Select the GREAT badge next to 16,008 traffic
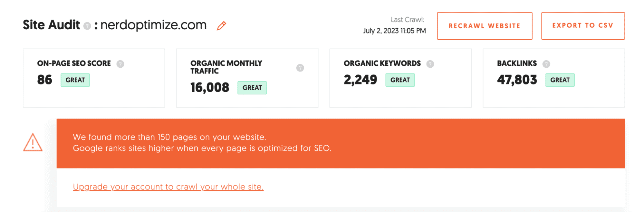The width and height of the screenshot is (644, 212). [x=252, y=87]
